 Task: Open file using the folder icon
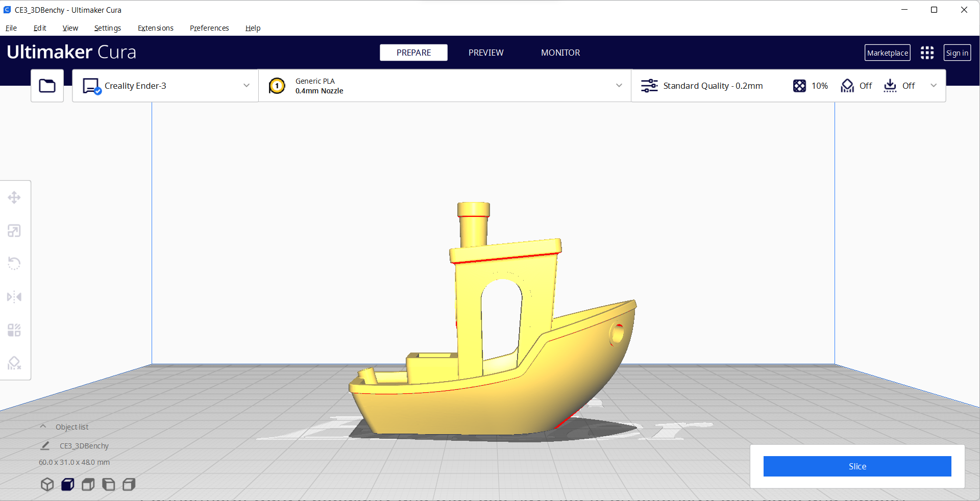[47, 86]
